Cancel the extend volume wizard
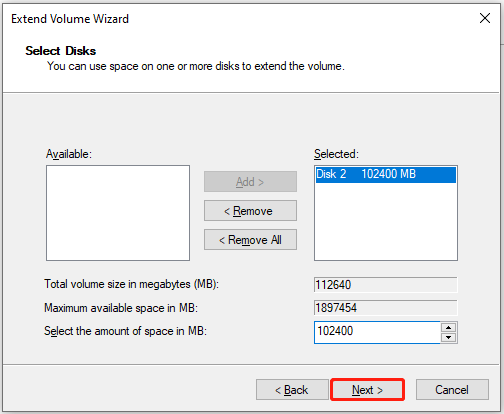The width and height of the screenshot is (504, 414). [x=452, y=390]
